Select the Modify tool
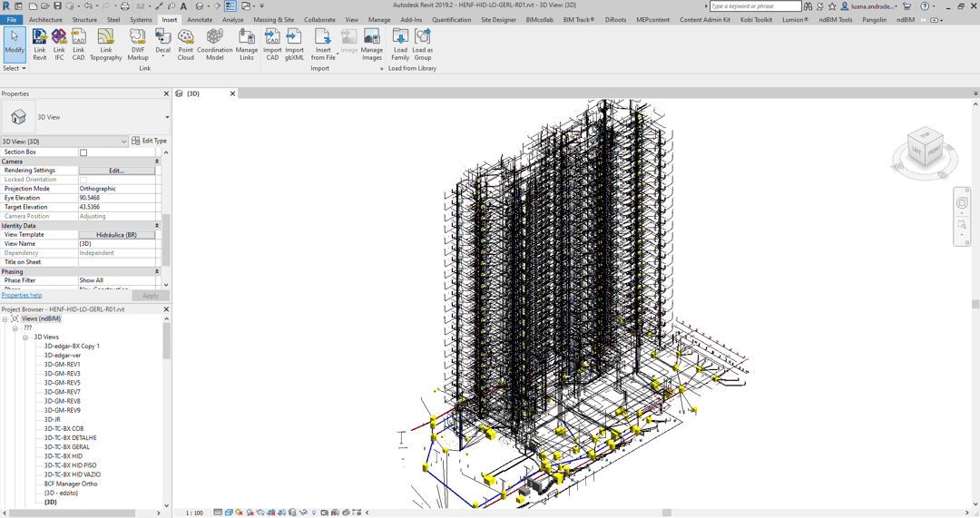 [x=14, y=44]
